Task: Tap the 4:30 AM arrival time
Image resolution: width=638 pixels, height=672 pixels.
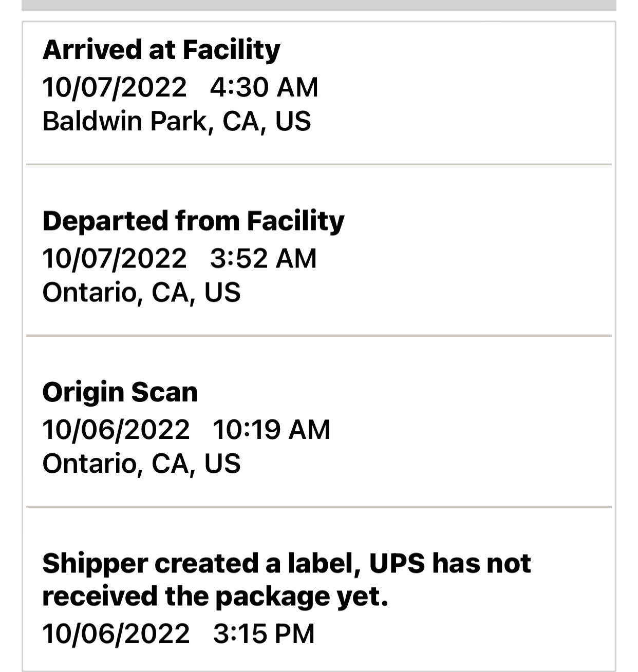Action: (x=264, y=87)
